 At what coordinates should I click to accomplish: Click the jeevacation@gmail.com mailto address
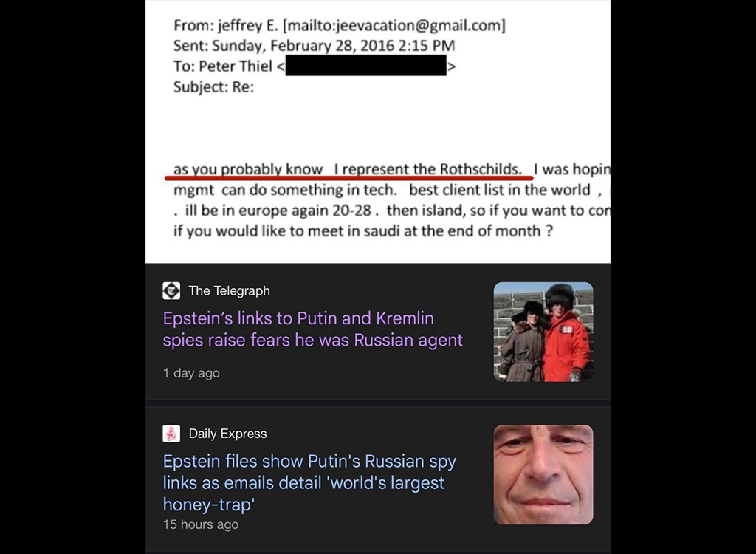click(x=394, y=25)
